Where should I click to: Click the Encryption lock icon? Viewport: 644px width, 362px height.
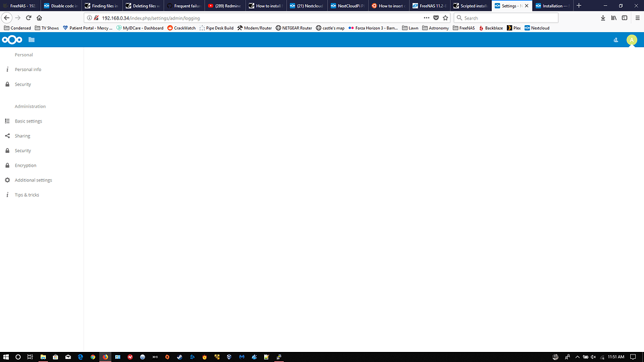click(7, 165)
